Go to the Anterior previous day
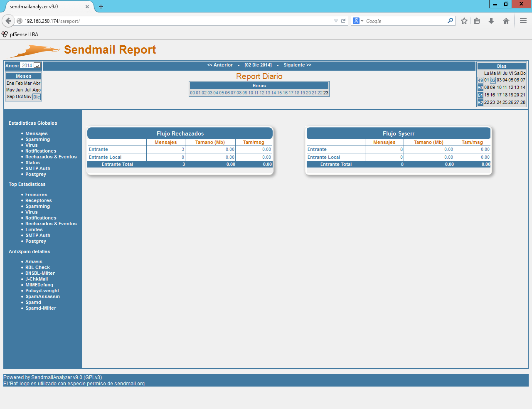Viewport: 532px width, 409px height. [220, 65]
